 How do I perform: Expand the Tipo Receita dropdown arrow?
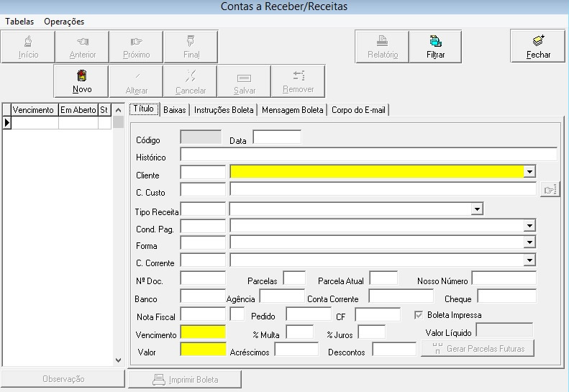pos(477,209)
